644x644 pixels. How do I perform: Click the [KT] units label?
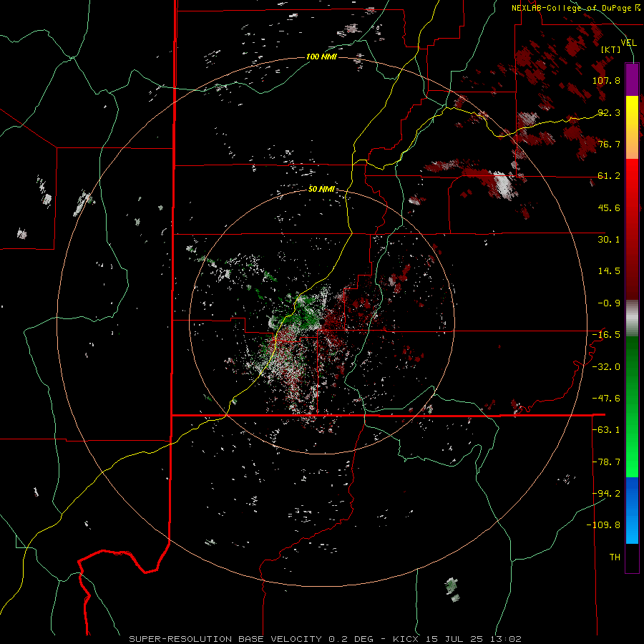(x=611, y=49)
